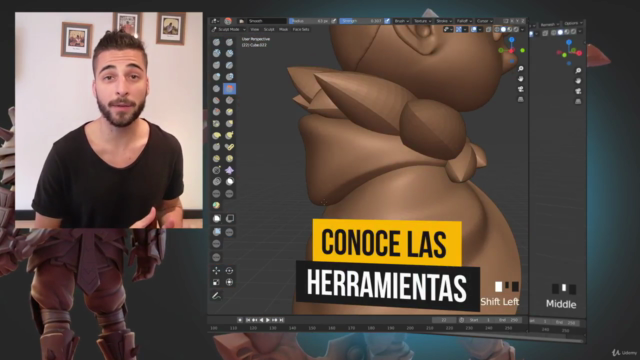640x360 pixels.
Task: Select the purple Cloth brush
Action: pos(229,170)
